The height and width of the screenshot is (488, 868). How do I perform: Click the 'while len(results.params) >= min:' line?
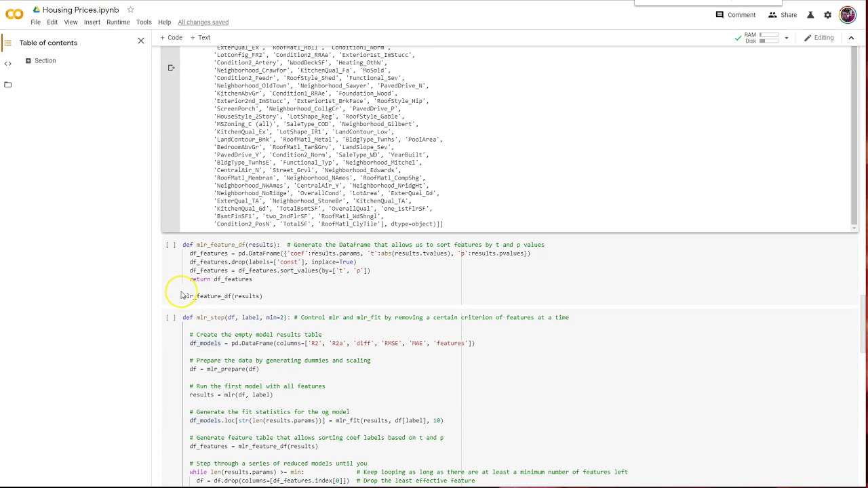[247, 472]
